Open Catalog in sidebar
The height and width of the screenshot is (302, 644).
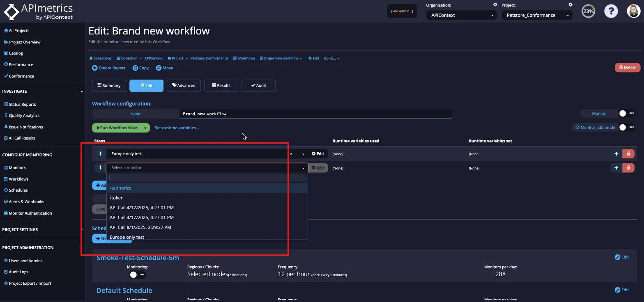click(13, 53)
